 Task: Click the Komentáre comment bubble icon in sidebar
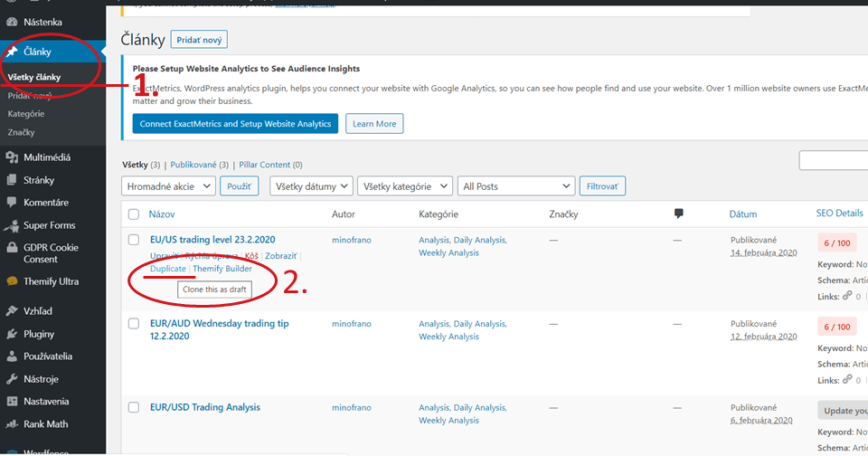[12, 203]
